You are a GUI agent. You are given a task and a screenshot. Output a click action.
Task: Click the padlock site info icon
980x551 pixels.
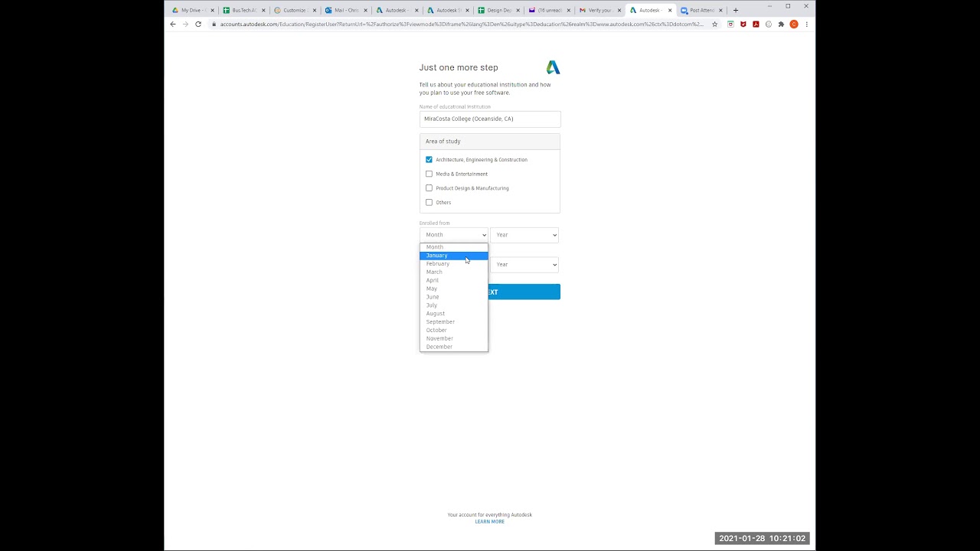(x=214, y=24)
